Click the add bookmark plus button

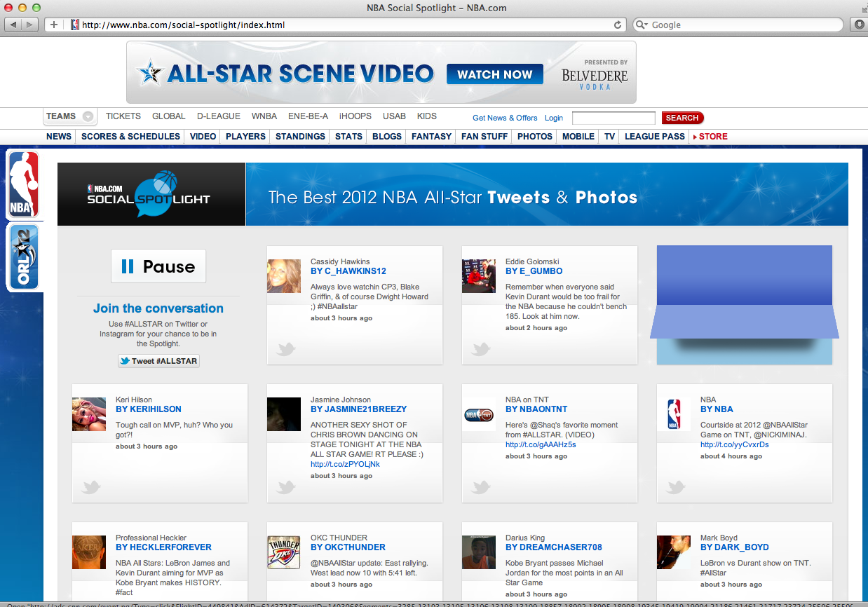(54, 25)
